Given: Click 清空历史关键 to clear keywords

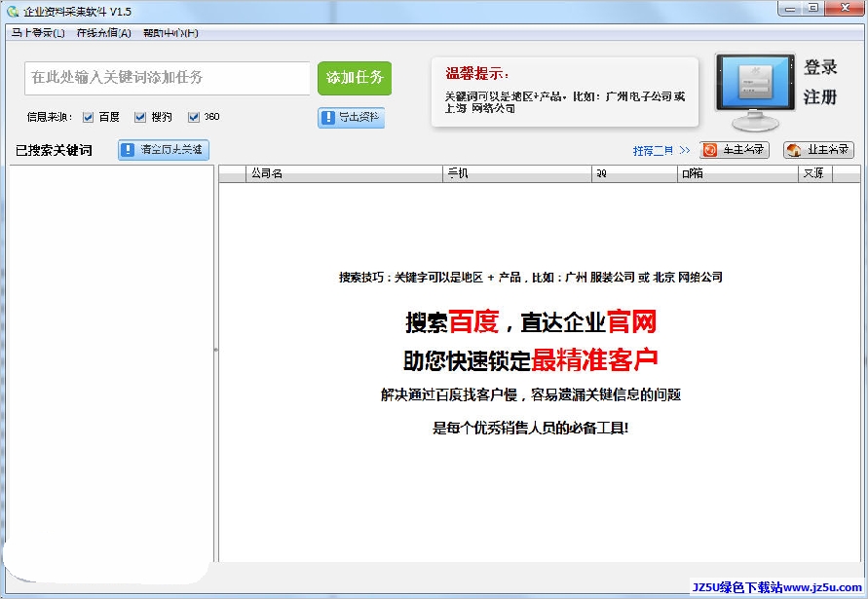Looking at the screenshot, I should pyautogui.click(x=164, y=149).
